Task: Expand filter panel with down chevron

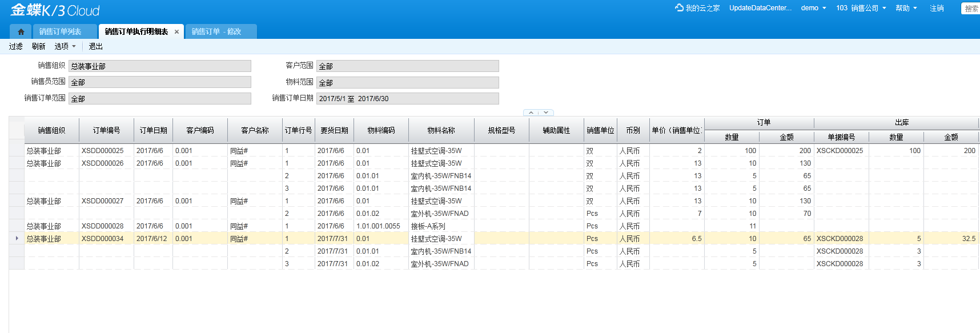Action: click(546, 113)
